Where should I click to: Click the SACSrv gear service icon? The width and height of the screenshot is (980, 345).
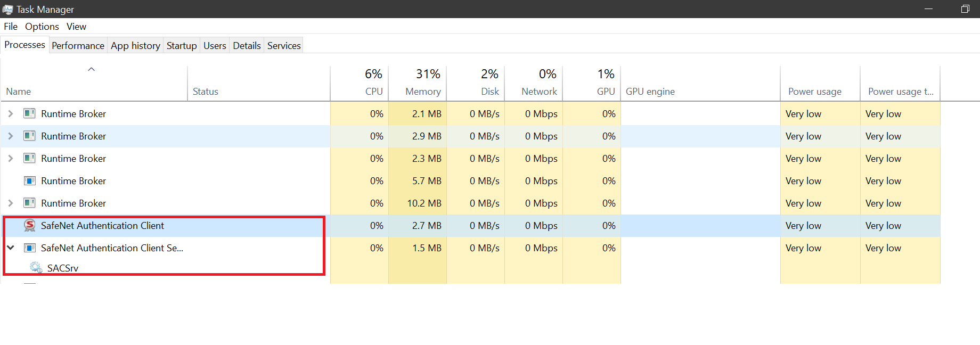(x=36, y=267)
